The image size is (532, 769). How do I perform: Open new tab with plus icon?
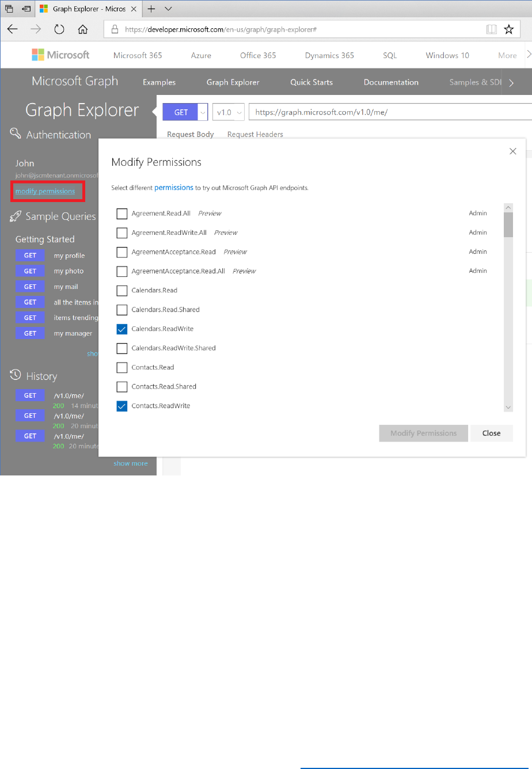[151, 9]
